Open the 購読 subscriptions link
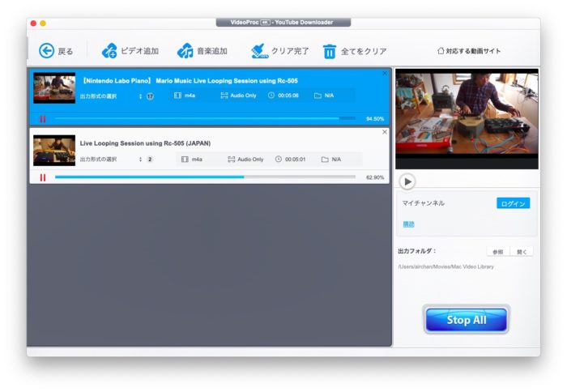Viewport: 567px width, 392px height. (x=408, y=224)
